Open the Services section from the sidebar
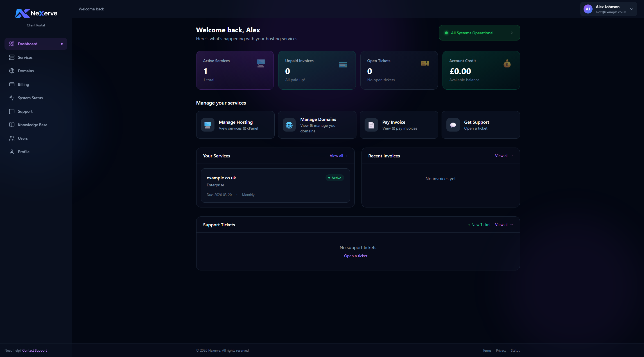644x357 pixels. (25, 57)
